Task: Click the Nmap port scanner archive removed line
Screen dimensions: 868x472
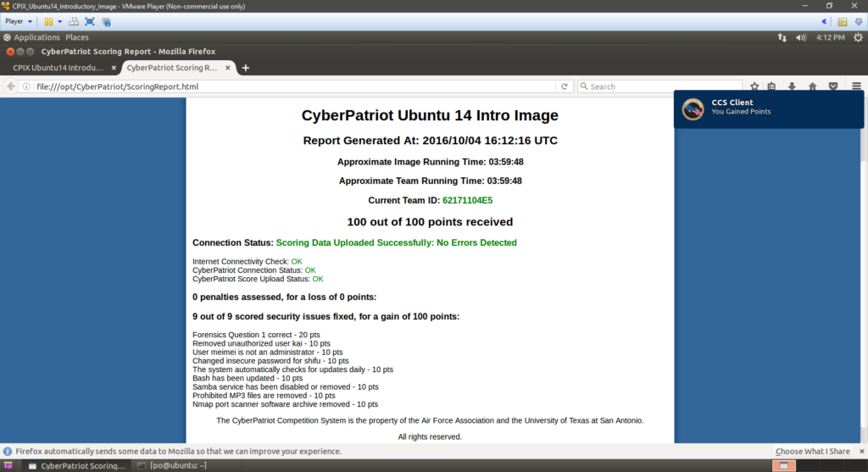Action: 285,404
